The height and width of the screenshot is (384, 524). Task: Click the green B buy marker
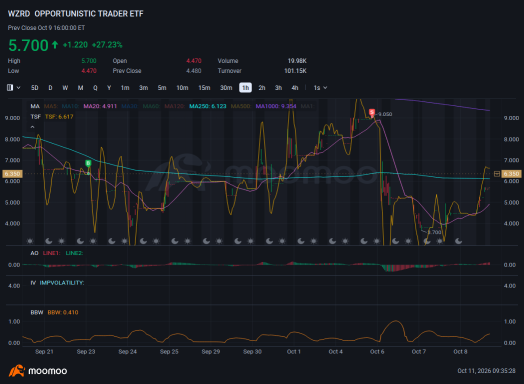[88, 163]
